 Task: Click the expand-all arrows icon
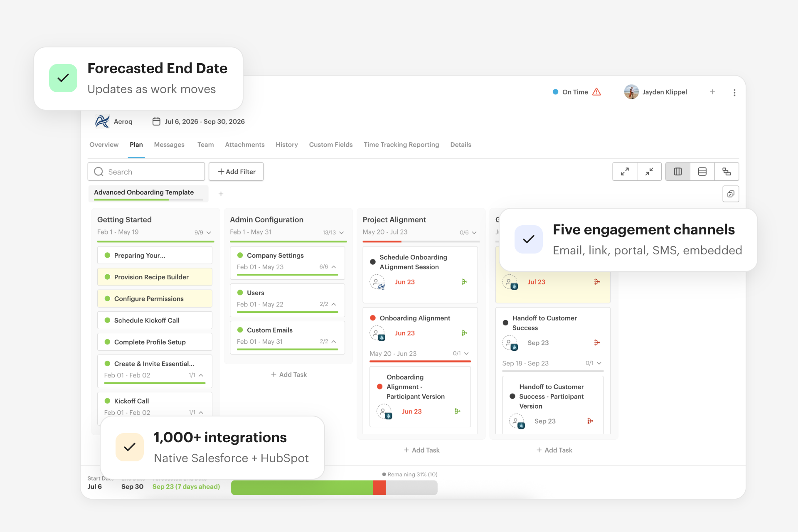pyautogui.click(x=625, y=172)
